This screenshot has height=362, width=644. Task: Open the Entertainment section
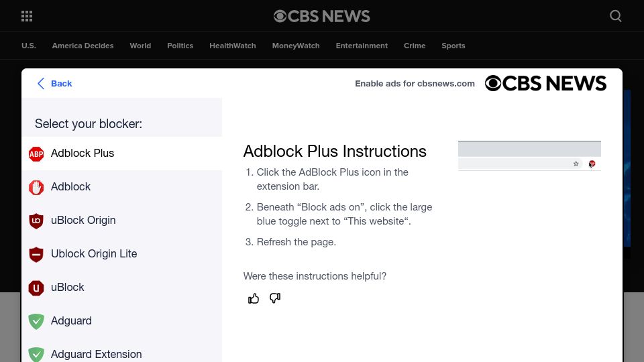362,46
